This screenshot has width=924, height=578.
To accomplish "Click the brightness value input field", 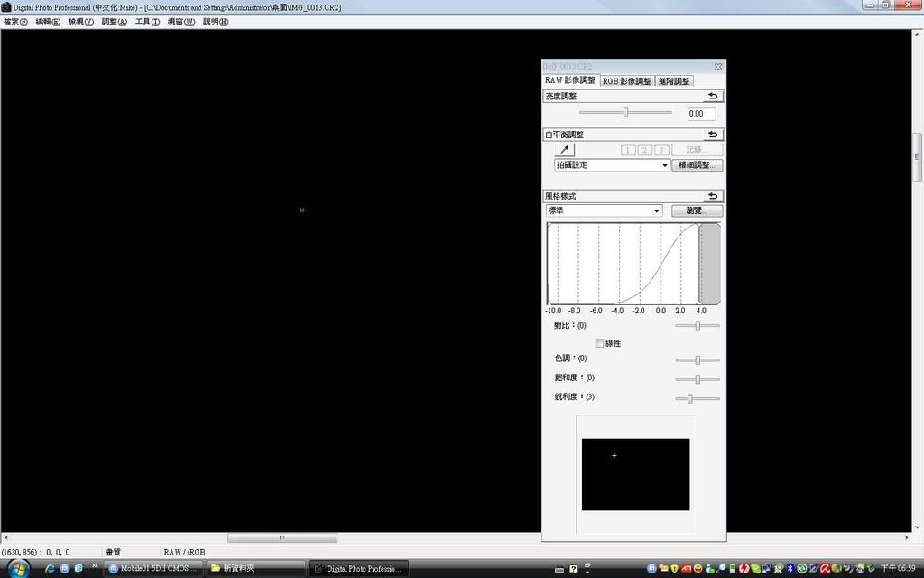I will tap(701, 114).
